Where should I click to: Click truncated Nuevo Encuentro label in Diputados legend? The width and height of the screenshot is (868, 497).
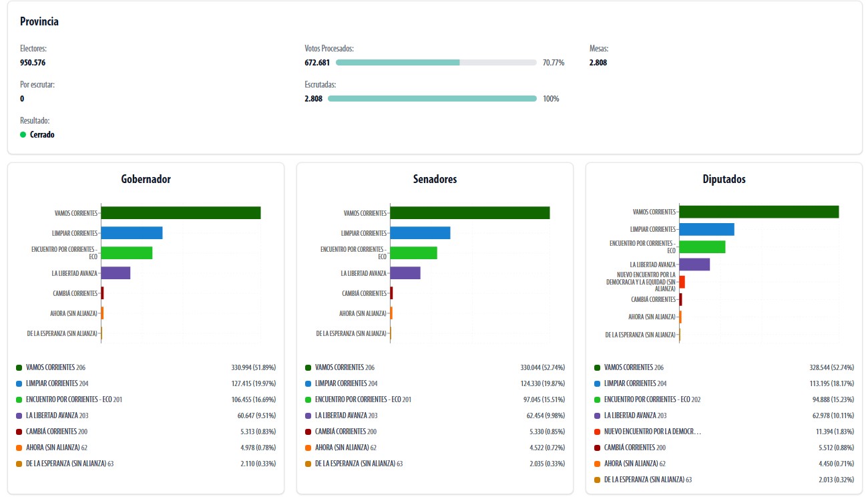(652, 432)
